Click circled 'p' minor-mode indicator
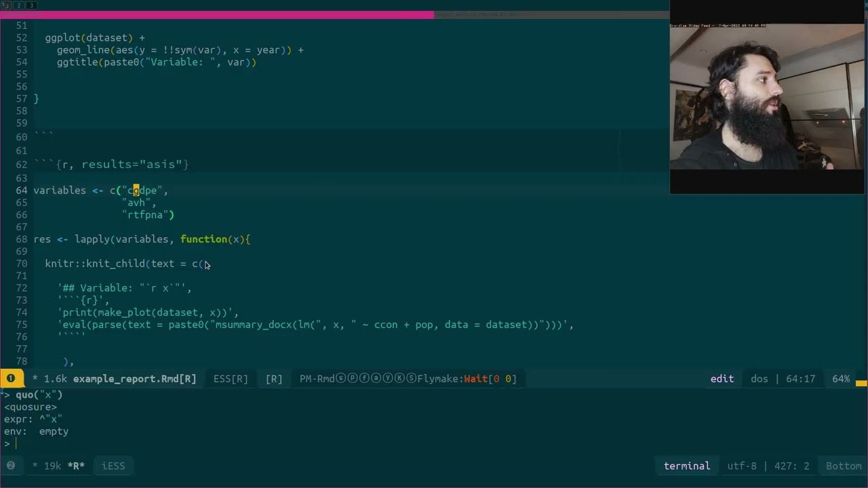Image resolution: width=868 pixels, height=488 pixels. point(351,379)
